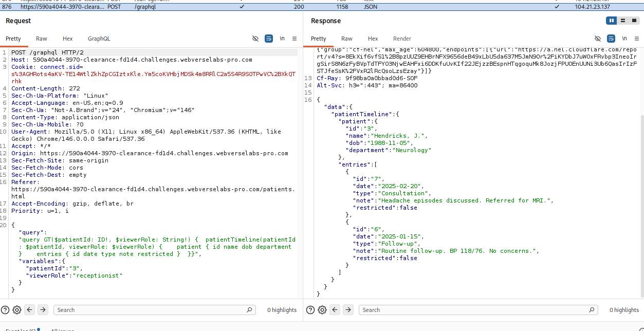Click the Response panel vertical scrollbar
The height and width of the screenshot is (331, 644).
point(641,206)
